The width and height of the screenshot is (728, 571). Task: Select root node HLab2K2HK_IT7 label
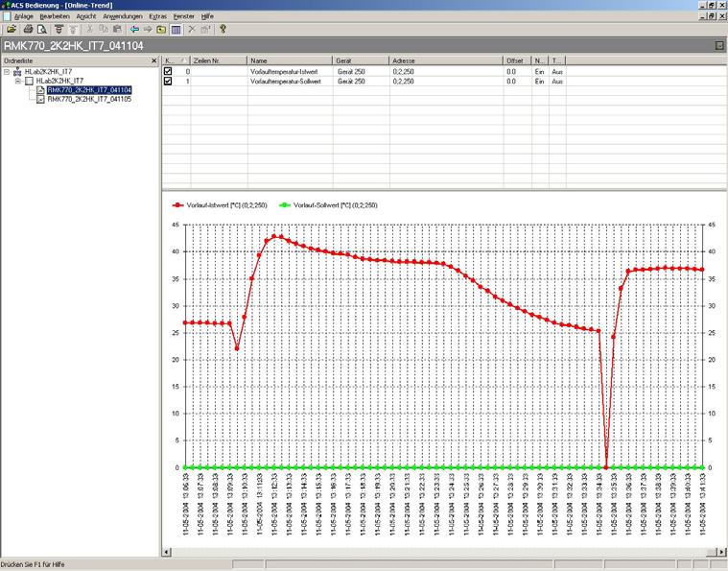click(x=48, y=72)
